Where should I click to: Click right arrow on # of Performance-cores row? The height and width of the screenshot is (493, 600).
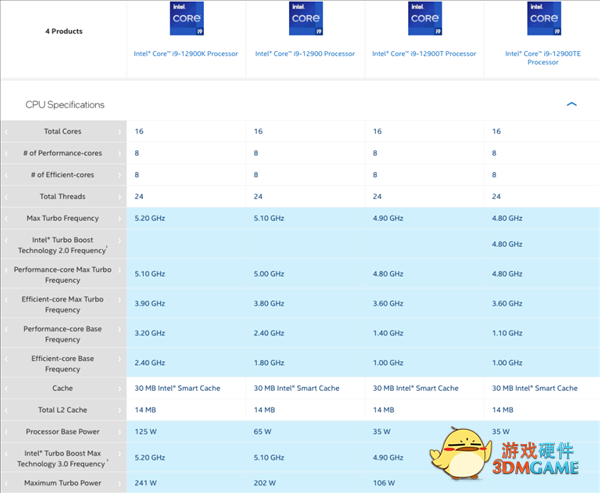[x=119, y=153]
